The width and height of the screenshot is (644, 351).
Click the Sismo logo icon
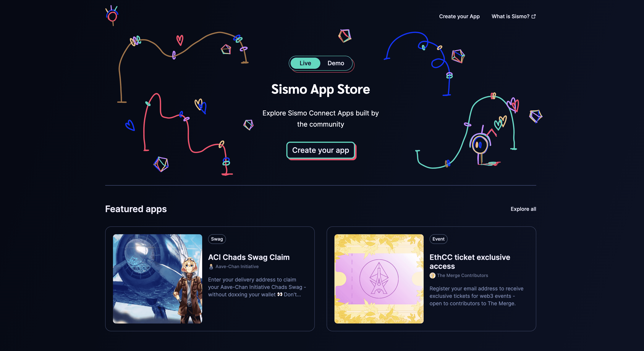coord(112,15)
